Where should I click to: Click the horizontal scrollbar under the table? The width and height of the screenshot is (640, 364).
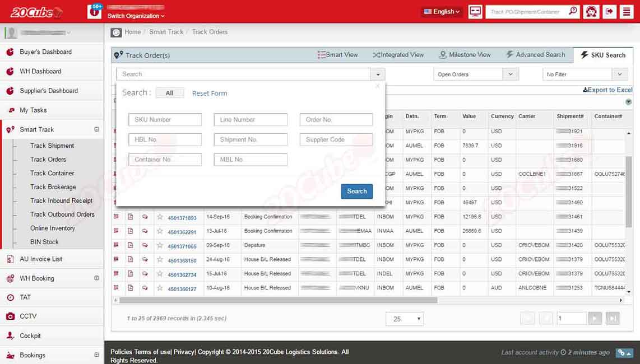[x=277, y=300]
